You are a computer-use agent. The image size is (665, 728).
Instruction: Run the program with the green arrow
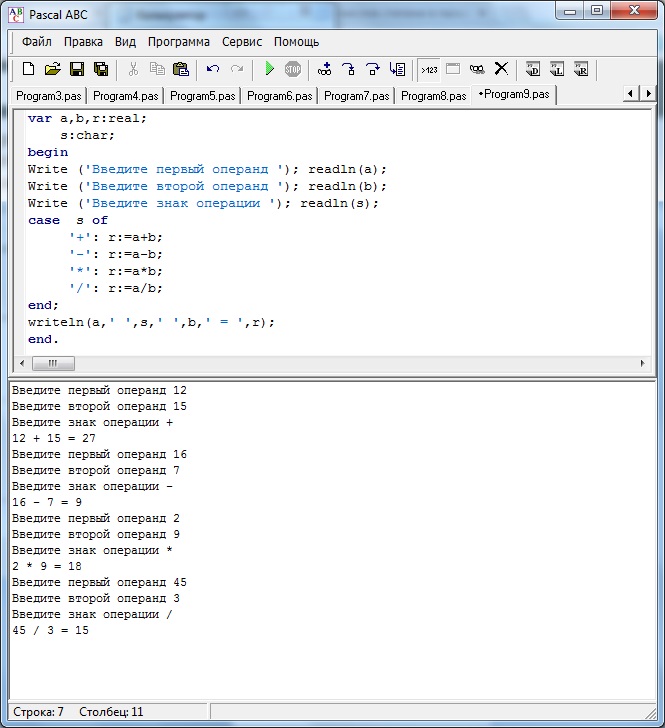point(269,69)
